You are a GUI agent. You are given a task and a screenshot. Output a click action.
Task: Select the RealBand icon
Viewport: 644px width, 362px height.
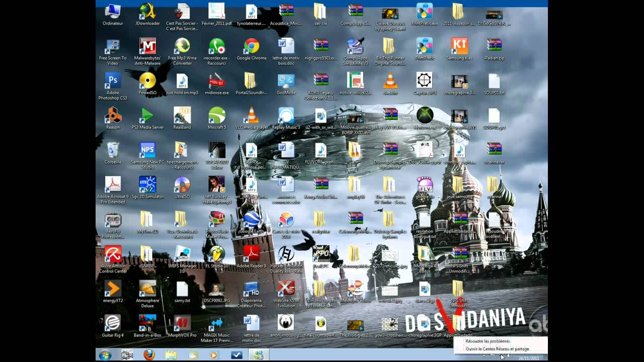tap(182, 119)
